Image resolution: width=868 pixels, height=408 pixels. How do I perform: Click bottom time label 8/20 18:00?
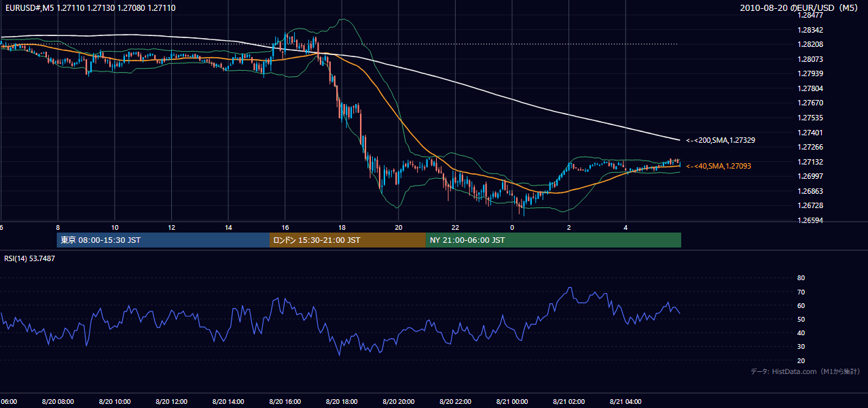pos(342,402)
